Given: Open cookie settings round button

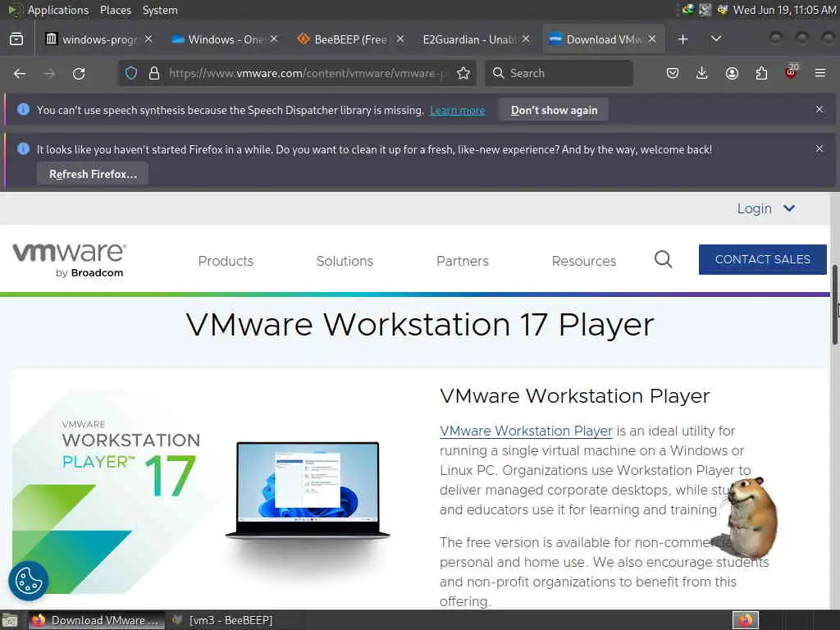Looking at the screenshot, I should [x=29, y=581].
